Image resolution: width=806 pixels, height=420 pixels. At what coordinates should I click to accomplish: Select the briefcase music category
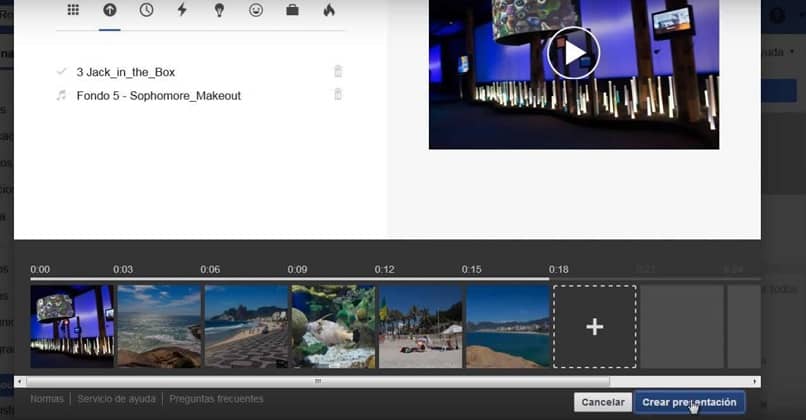pyautogui.click(x=292, y=10)
